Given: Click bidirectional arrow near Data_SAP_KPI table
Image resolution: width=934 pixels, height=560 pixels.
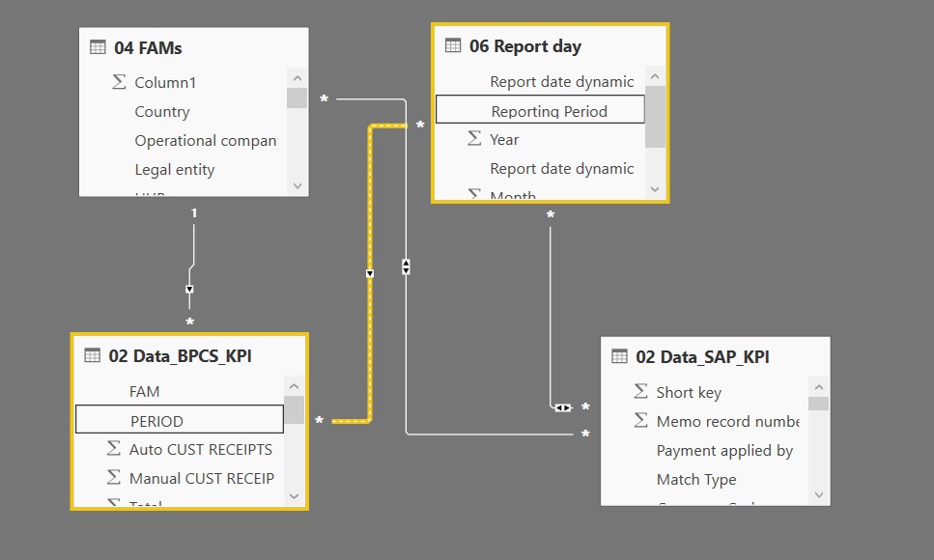Looking at the screenshot, I should (563, 407).
